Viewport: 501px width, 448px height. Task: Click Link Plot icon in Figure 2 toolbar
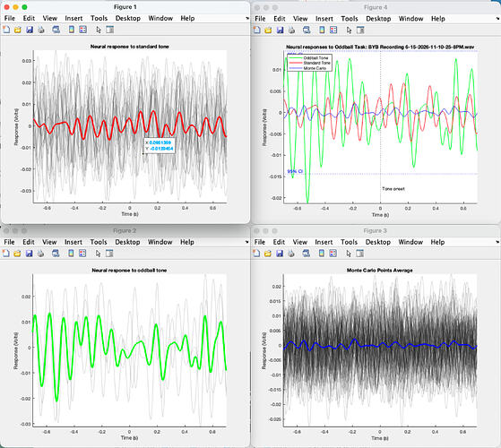pyautogui.click(x=56, y=254)
